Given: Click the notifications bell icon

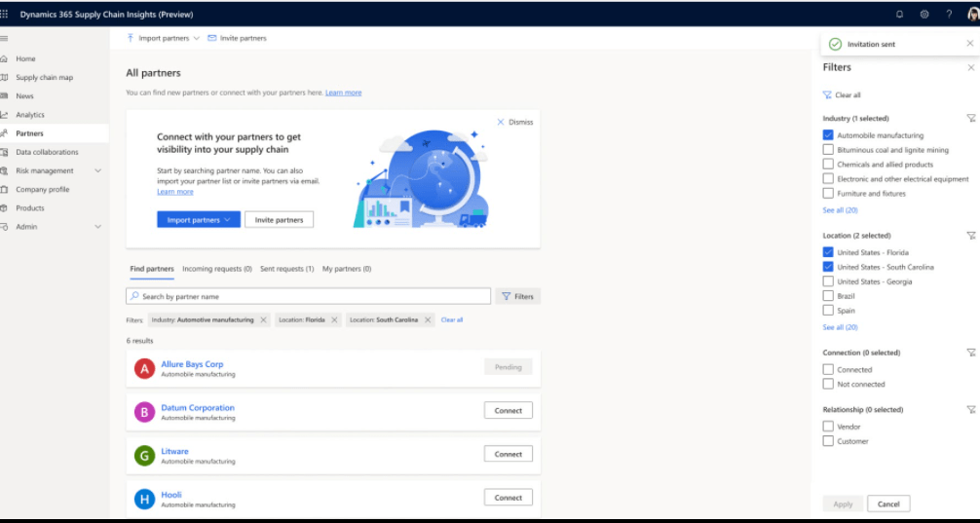Looking at the screenshot, I should (899, 15).
